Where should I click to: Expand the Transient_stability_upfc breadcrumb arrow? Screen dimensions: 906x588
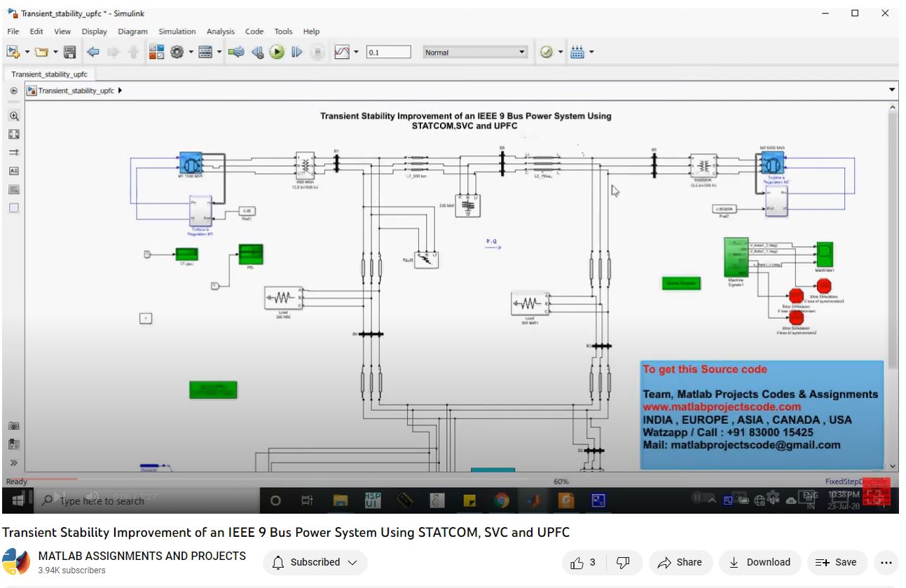(121, 90)
